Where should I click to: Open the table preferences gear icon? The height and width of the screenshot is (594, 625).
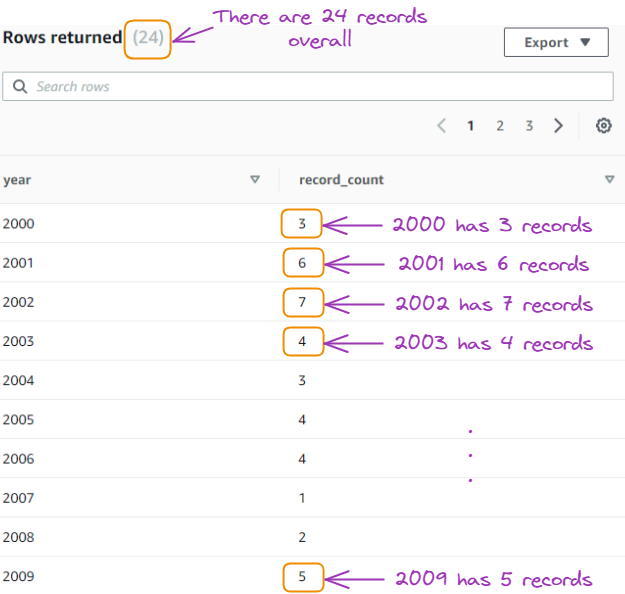pyautogui.click(x=603, y=126)
